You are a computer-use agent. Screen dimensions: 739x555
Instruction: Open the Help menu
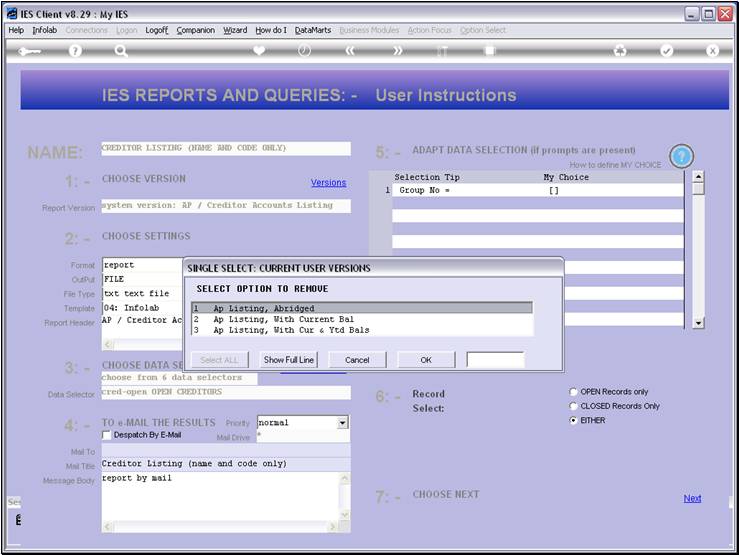click(16, 30)
